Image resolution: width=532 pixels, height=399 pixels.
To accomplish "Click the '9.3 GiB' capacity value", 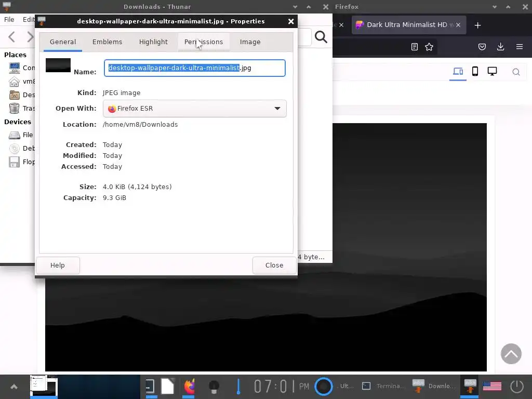I will [114, 198].
